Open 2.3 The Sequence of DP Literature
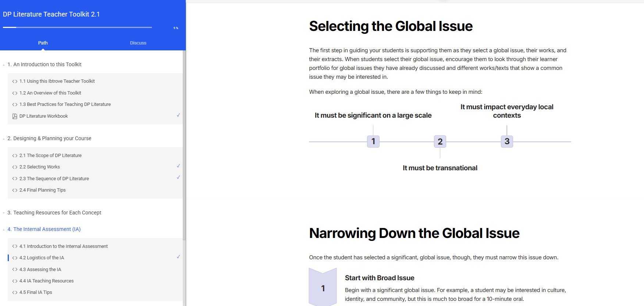 coord(54,179)
